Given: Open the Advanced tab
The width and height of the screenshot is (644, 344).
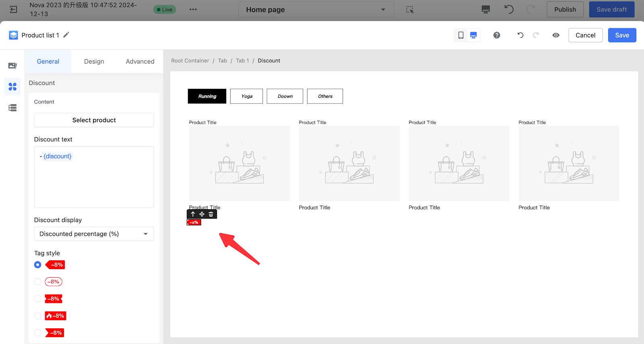Looking at the screenshot, I should click(140, 62).
